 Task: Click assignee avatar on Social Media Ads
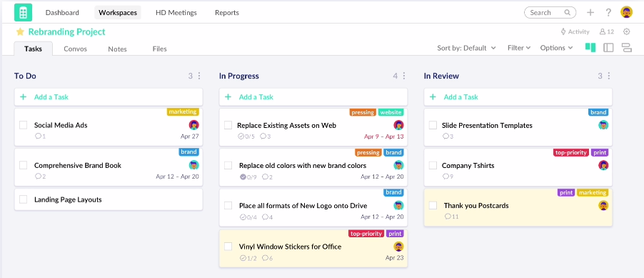coord(194,125)
